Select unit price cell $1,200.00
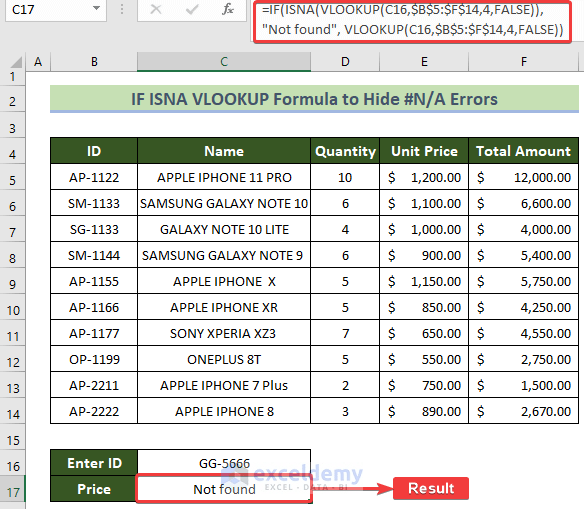Screen dimensions: 584x509 (424, 177)
